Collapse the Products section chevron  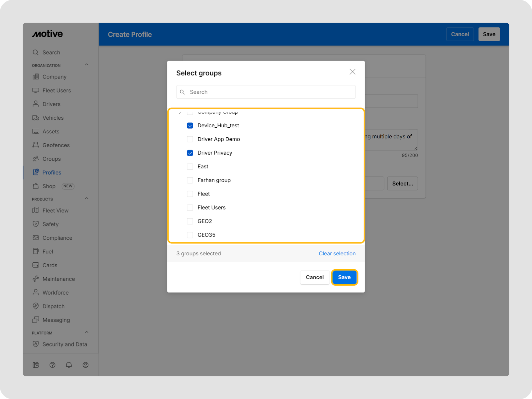pos(87,199)
